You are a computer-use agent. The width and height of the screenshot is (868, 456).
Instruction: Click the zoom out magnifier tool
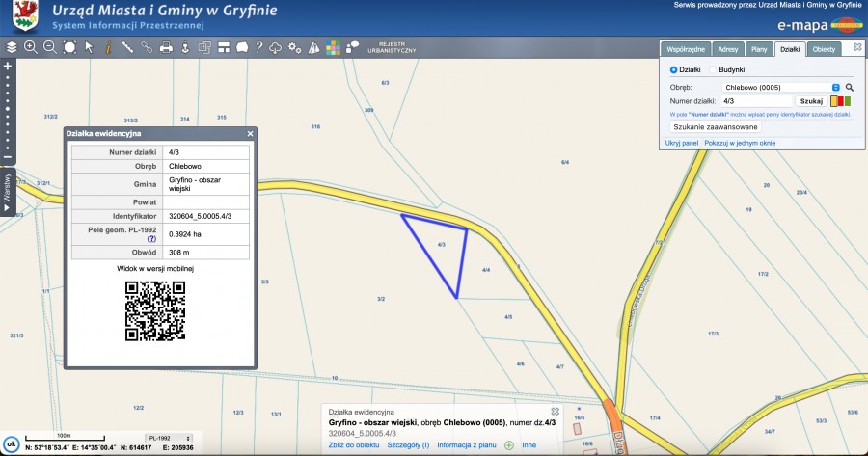point(50,46)
